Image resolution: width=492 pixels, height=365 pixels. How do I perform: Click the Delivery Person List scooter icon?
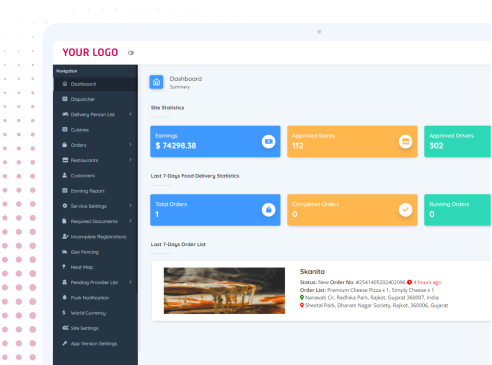(65, 114)
